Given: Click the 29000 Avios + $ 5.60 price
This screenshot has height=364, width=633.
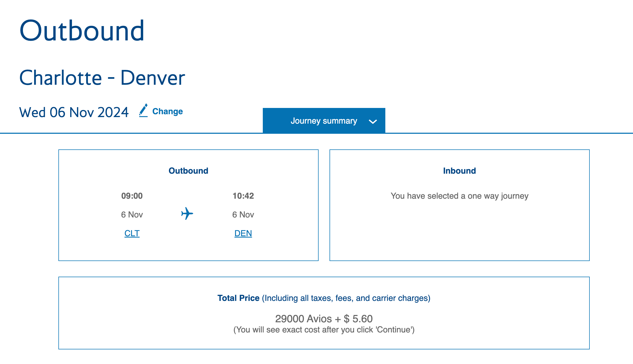Looking at the screenshot, I should coord(324,319).
